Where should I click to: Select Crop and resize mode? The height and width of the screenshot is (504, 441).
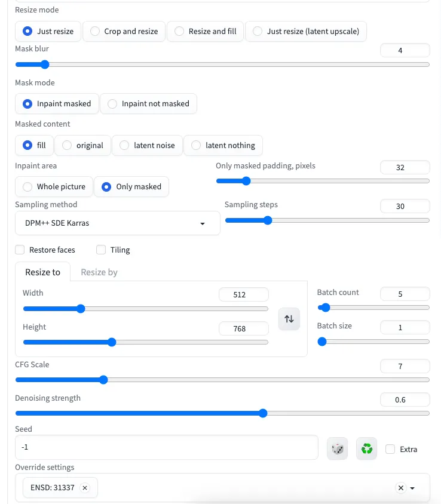pyautogui.click(x=124, y=31)
